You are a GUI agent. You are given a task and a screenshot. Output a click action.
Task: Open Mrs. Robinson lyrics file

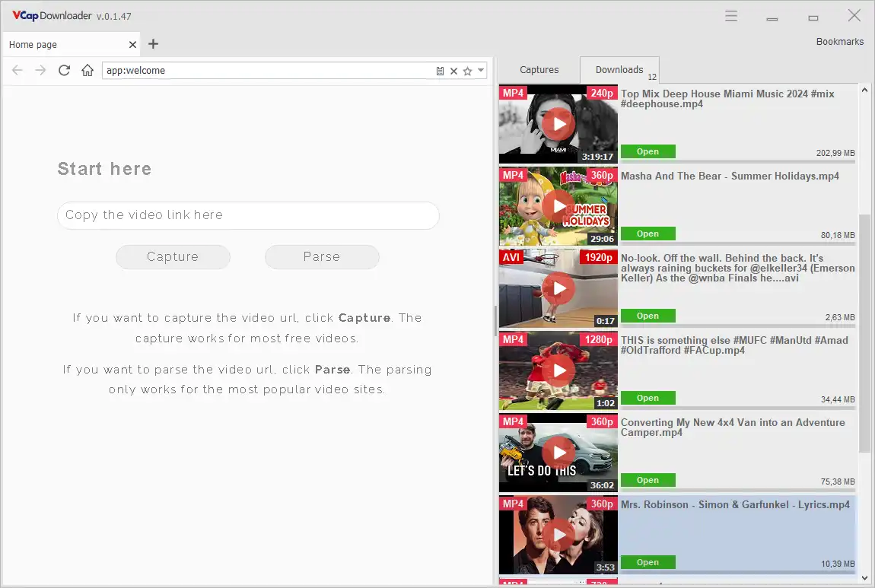(647, 562)
